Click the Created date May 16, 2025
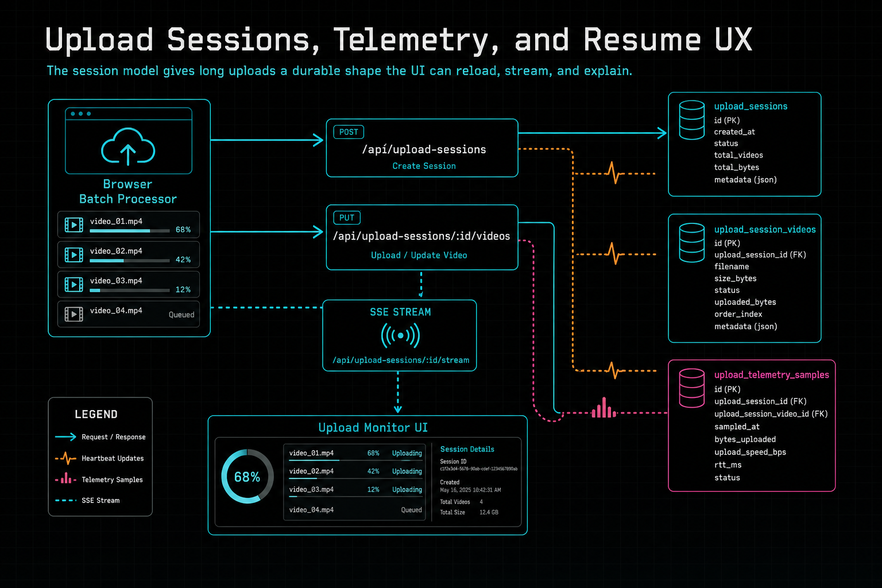The width and height of the screenshot is (882, 588). pos(470,490)
